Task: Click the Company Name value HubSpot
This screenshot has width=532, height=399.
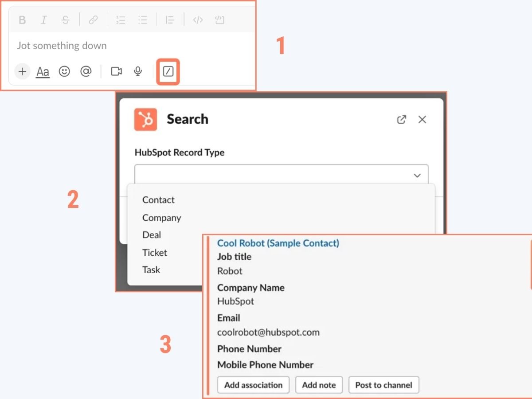Action: point(236,301)
